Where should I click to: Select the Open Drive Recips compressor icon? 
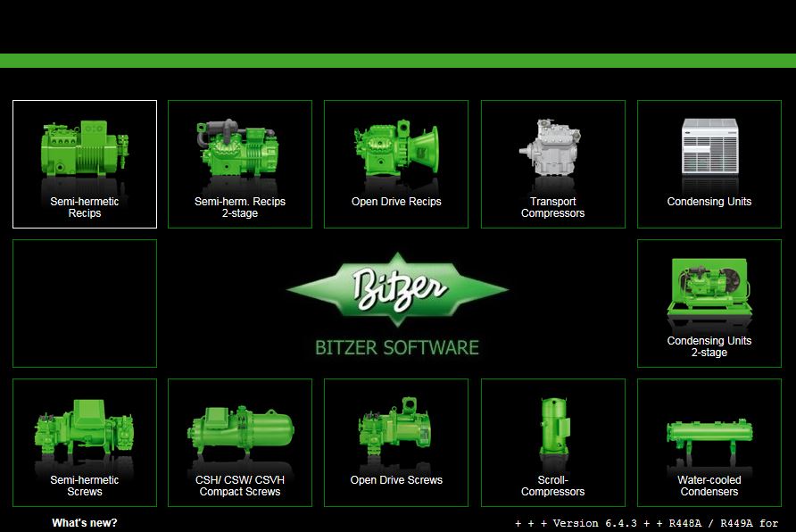tap(396, 163)
